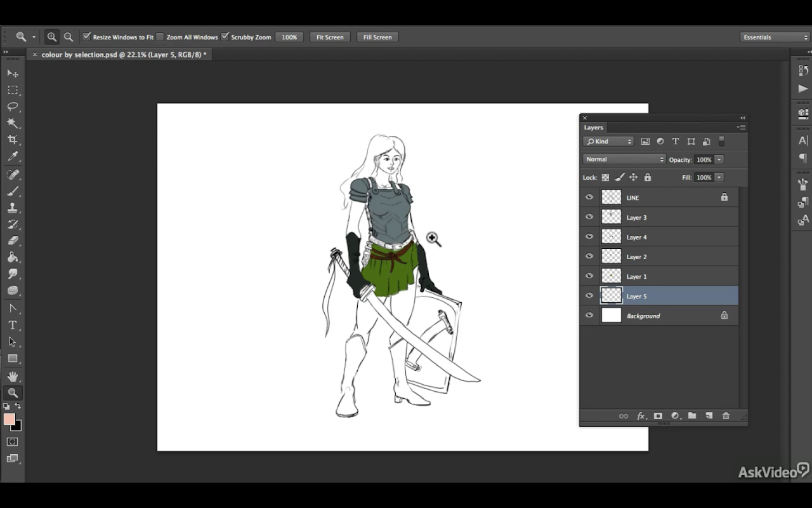Open the Essentials workspace dropdown
Image resolution: width=812 pixels, height=508 pixels.
point(775,37)
